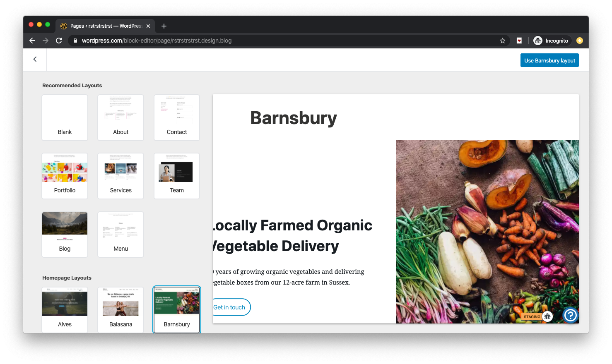Click the Recommended Layouts heading
The image size is (612, 364).
click(72, 86)
